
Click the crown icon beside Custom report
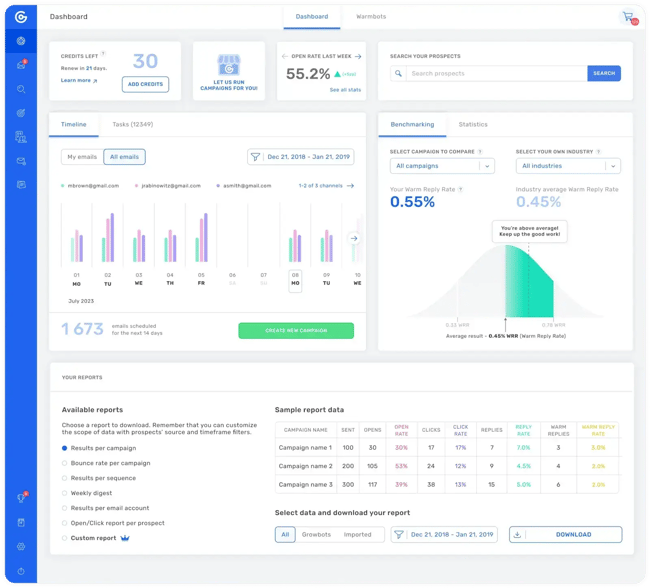coord(125,538)
